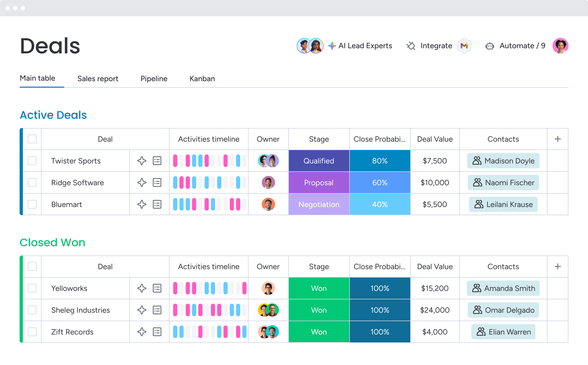This screenshot has height=365, width=588.
Task: Open the notes icon for Zift Records
Action: [157, 332]
